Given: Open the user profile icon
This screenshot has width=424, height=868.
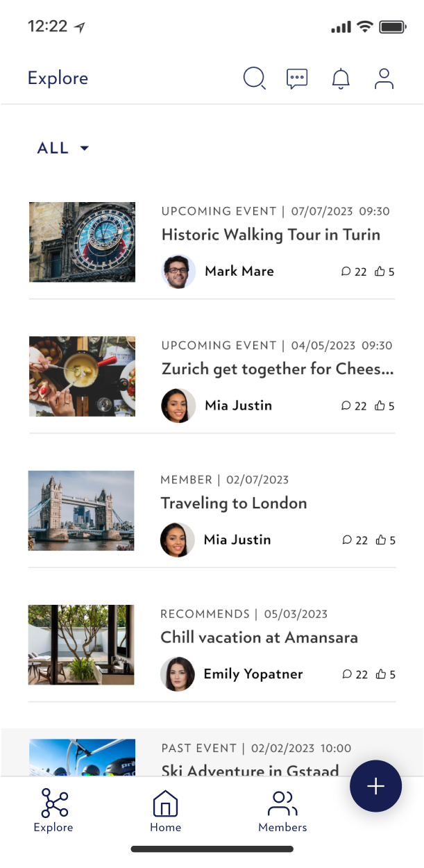Looking at the screenshot, I should 384,78.
